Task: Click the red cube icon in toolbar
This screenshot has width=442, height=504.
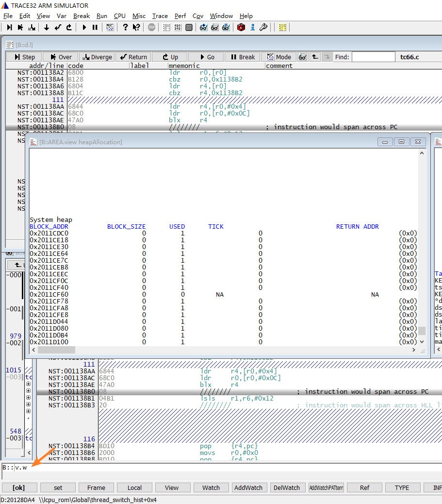Action: tap(241, 28)
